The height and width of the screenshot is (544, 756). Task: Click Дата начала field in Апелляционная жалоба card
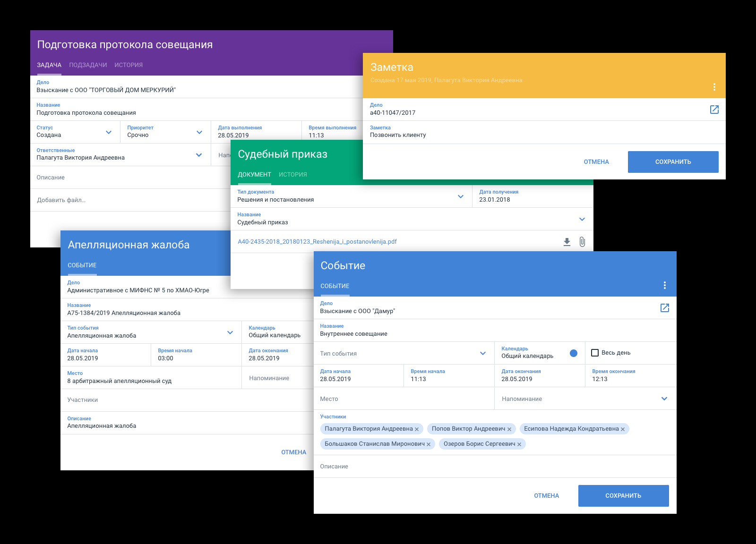[x=105, y=355]
